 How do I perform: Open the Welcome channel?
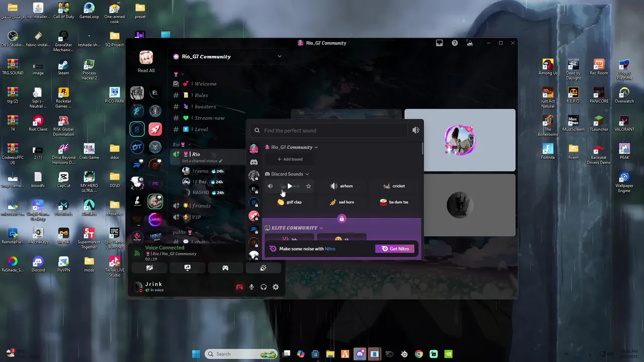(x=207, y=84)
